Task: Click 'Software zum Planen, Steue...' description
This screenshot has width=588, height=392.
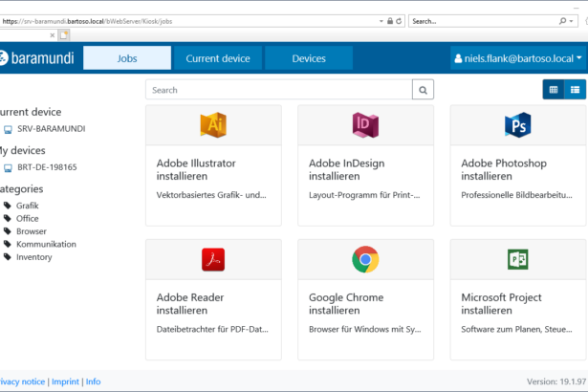Action: coord(516,329)
